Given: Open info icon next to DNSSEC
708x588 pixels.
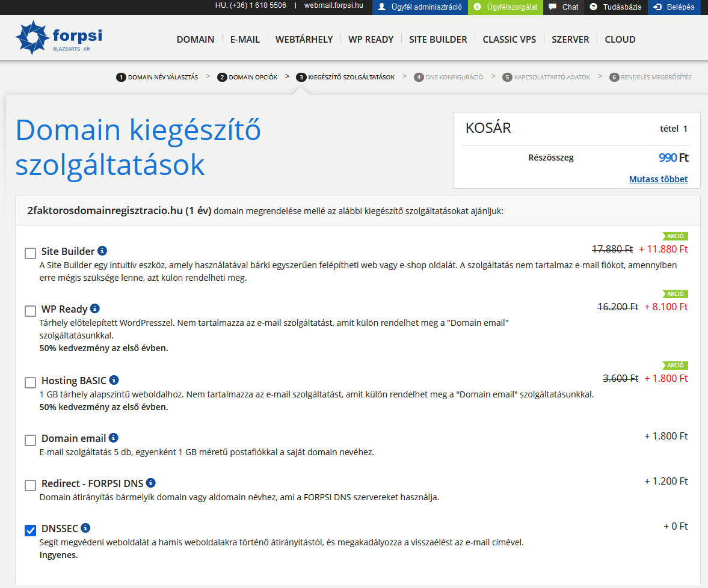Looking at the screenshot, I should coord(85,528).
